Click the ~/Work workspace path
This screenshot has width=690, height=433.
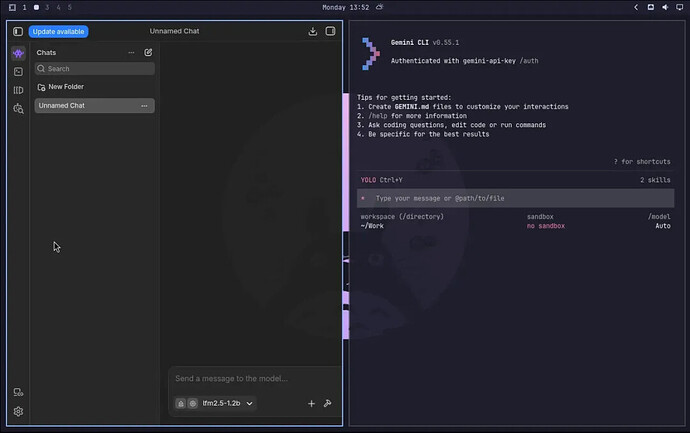click(x=372, y=226)
